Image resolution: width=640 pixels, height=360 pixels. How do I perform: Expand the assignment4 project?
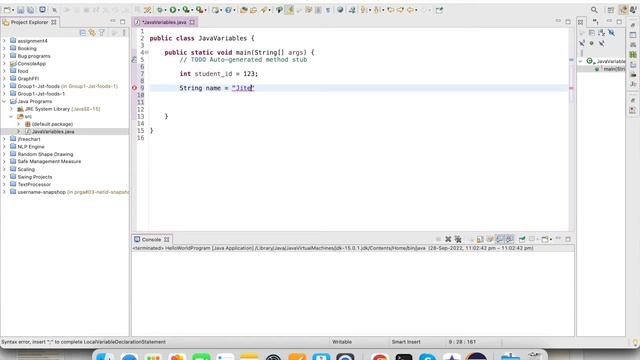coord(4,41)
